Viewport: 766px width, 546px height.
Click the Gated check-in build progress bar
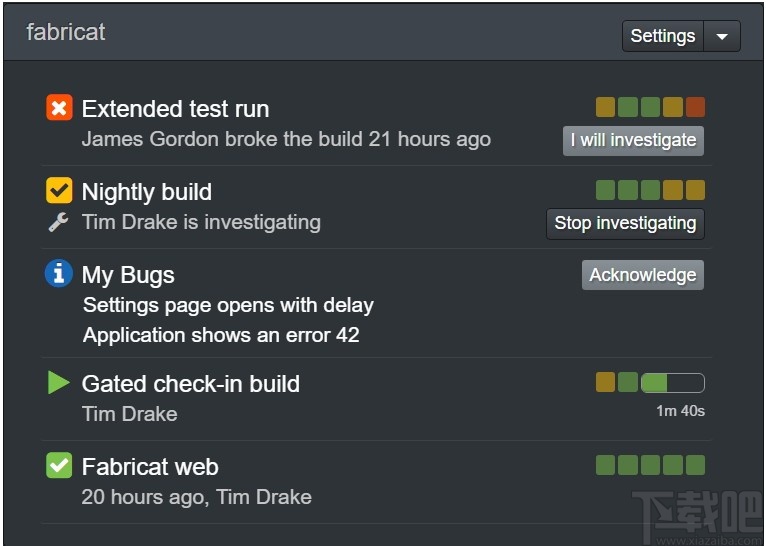pos(672,382)
